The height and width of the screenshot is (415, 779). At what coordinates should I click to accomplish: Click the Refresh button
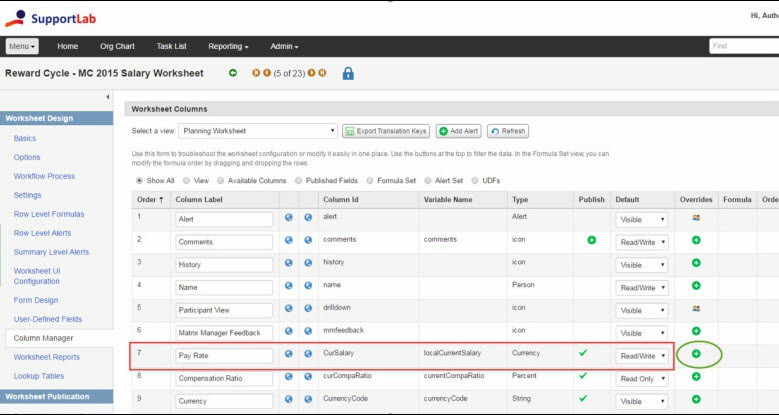508,131
